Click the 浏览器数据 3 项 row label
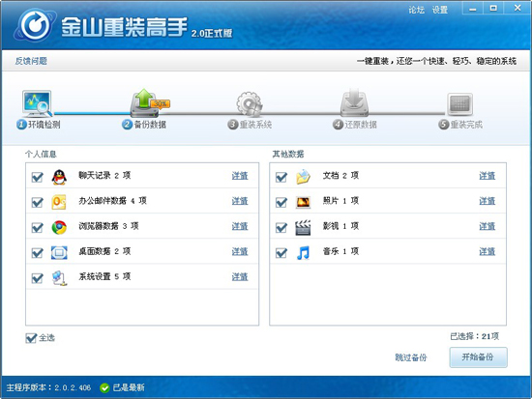 click(108, 226)
